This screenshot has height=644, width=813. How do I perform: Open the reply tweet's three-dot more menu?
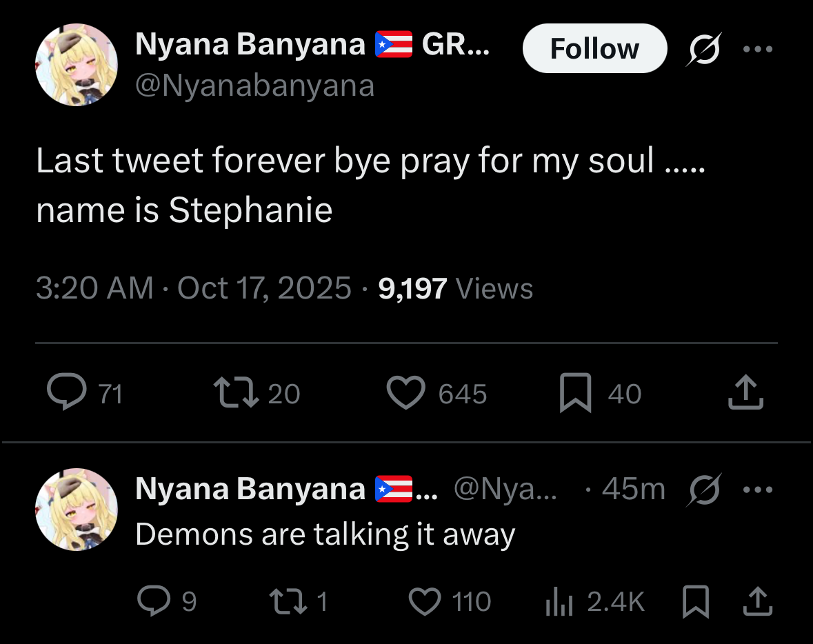(x=758, y=489)
